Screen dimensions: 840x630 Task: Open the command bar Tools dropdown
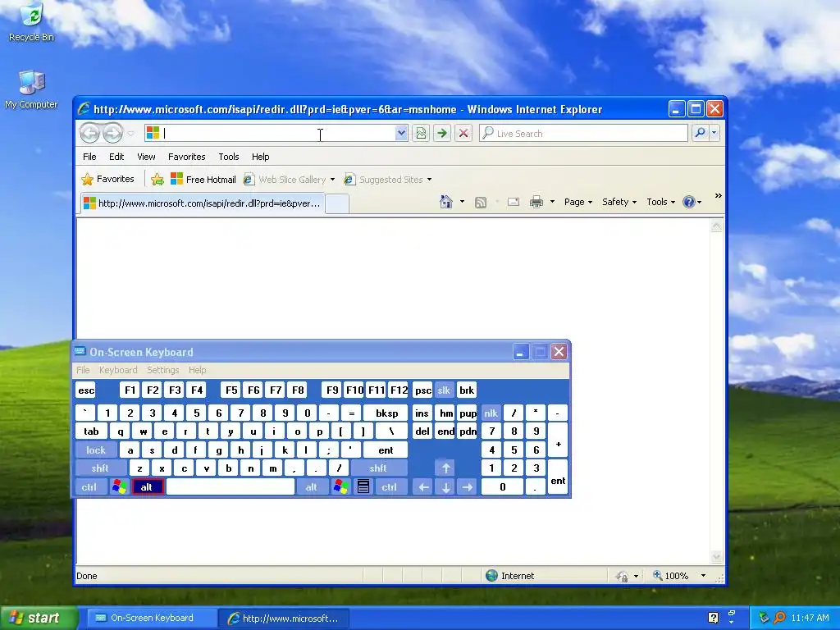tap(660, 202)
